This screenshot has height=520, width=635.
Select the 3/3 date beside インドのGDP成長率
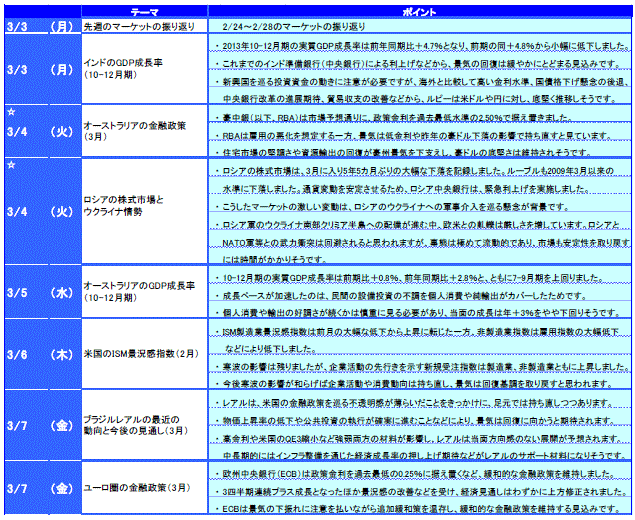point(42,70)
